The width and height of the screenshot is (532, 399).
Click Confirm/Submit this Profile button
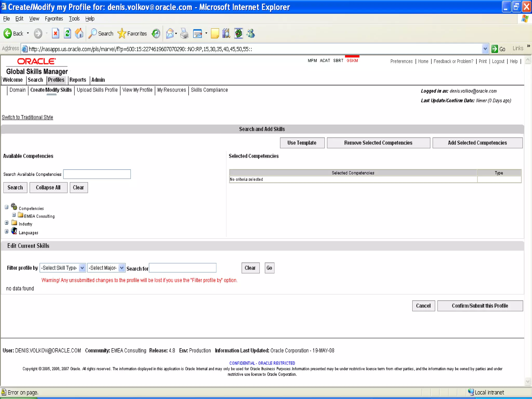coord(480,306)
